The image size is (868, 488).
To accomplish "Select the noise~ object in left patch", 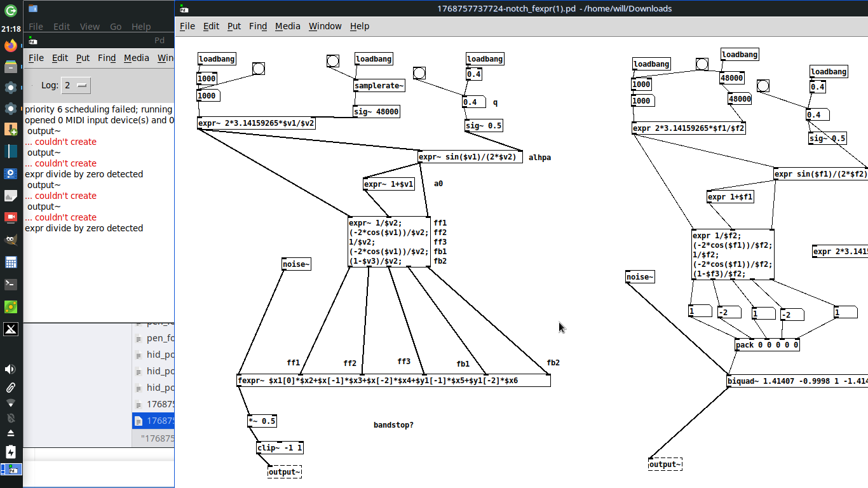I will 296,264.
